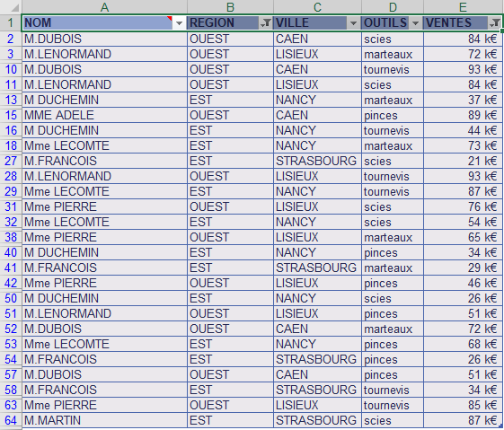Select column C header
The width and height of the screenshot is (504, 430).
click(317, 7)
